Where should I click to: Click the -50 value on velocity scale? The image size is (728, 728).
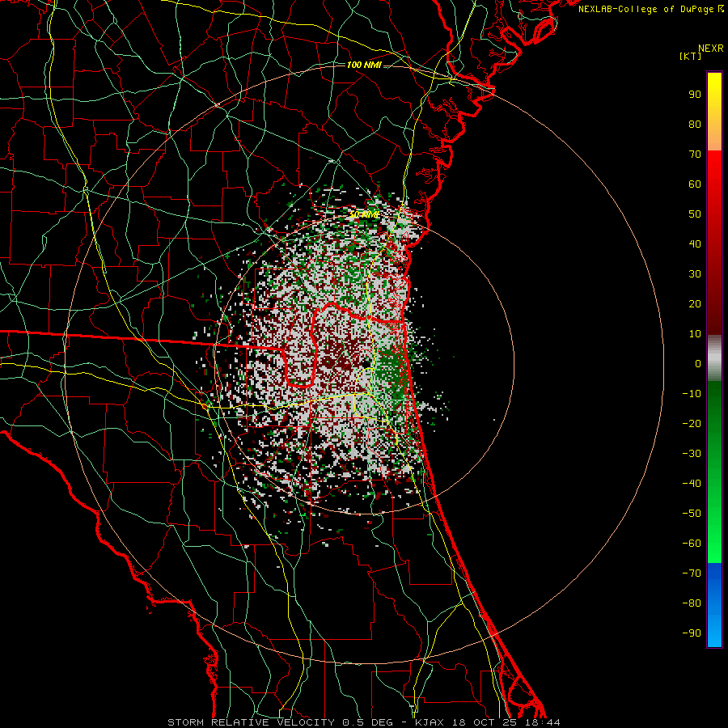click(692, 514)
